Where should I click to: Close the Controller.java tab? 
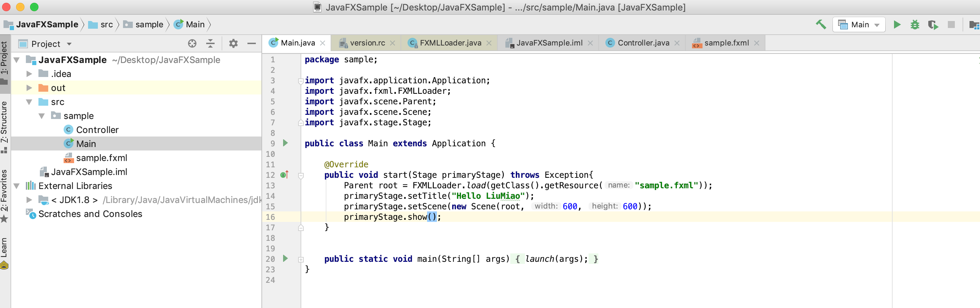[x=677, y=43]
